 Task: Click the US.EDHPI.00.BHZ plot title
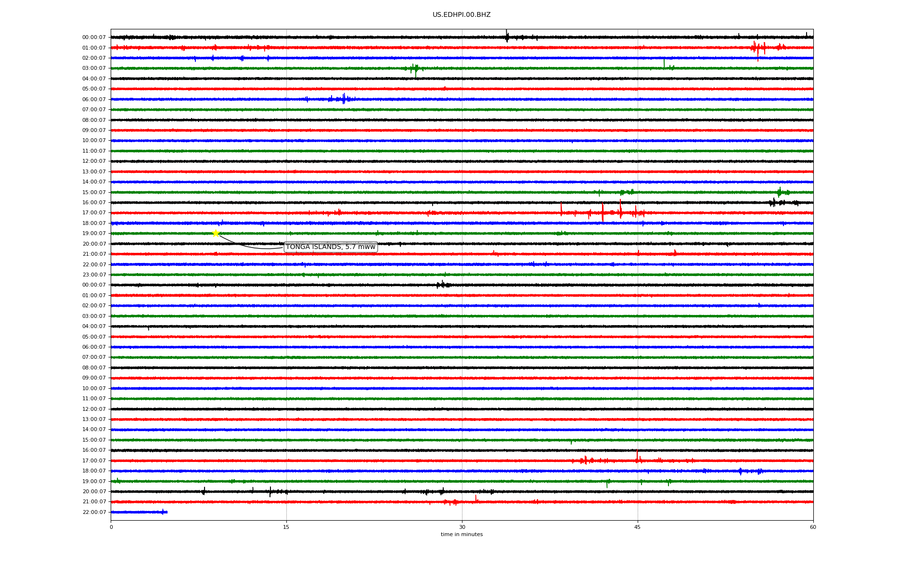pyautogui.click(x=462, y=15)
